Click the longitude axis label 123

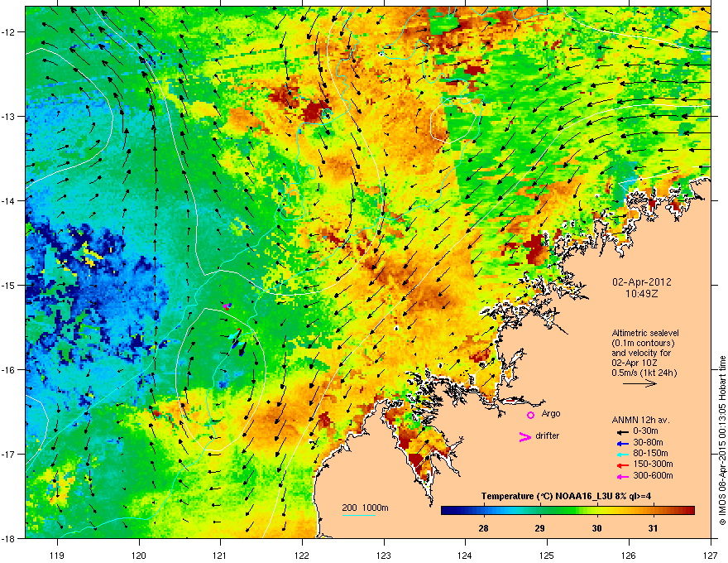click(x=384, y=555)
